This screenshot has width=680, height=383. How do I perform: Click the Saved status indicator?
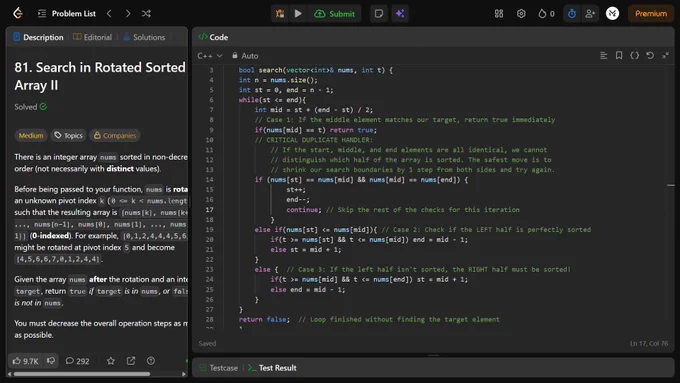pos(207,344)
